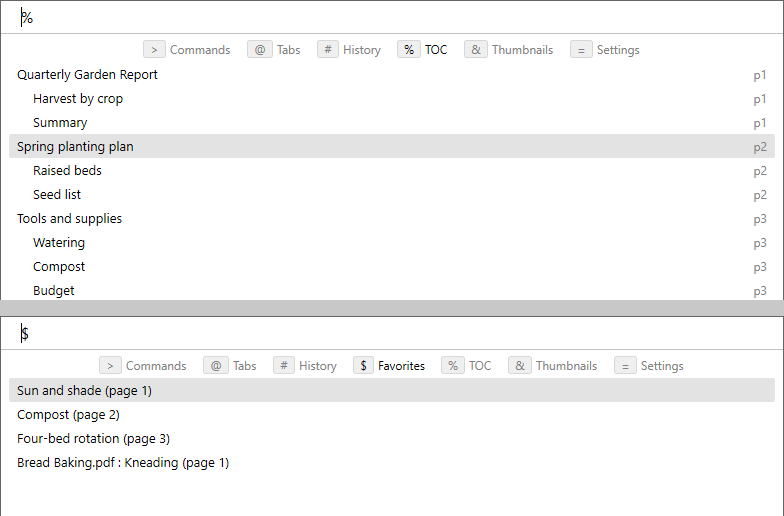Open Thumbnails in the top palette
Screen dimensions: 784x516
pos(522,50)
